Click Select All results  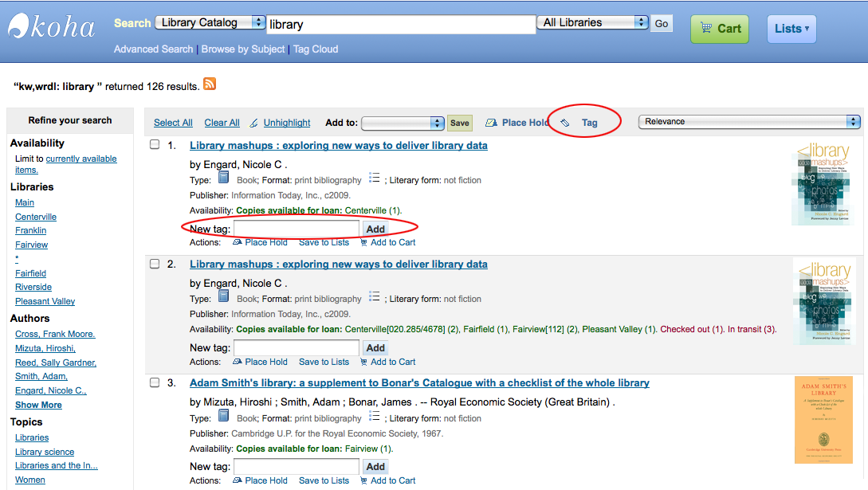pyautogui.click(x=173, y=123)
